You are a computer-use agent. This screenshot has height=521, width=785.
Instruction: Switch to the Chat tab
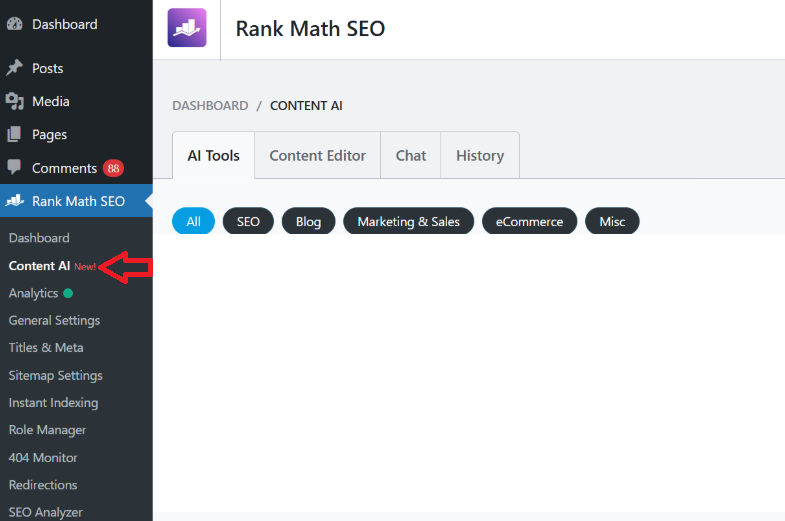point(411,156)
